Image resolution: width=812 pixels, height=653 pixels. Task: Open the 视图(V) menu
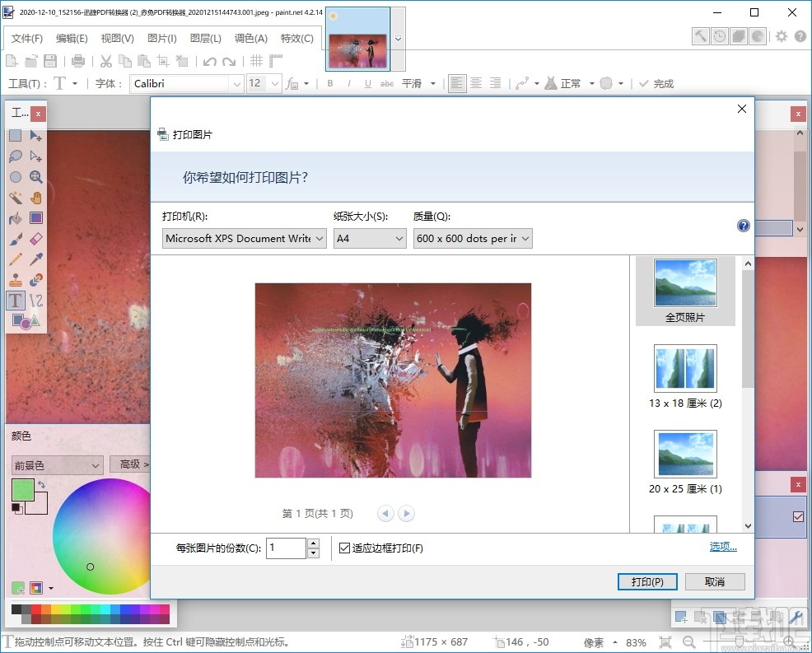pos(118,39)
